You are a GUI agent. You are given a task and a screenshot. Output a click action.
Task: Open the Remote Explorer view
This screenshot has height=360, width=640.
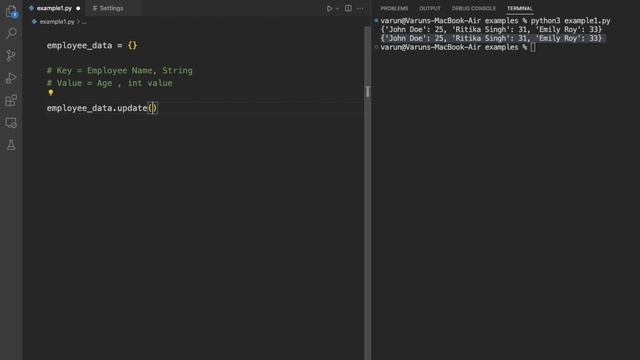click(x=11, y=123)
